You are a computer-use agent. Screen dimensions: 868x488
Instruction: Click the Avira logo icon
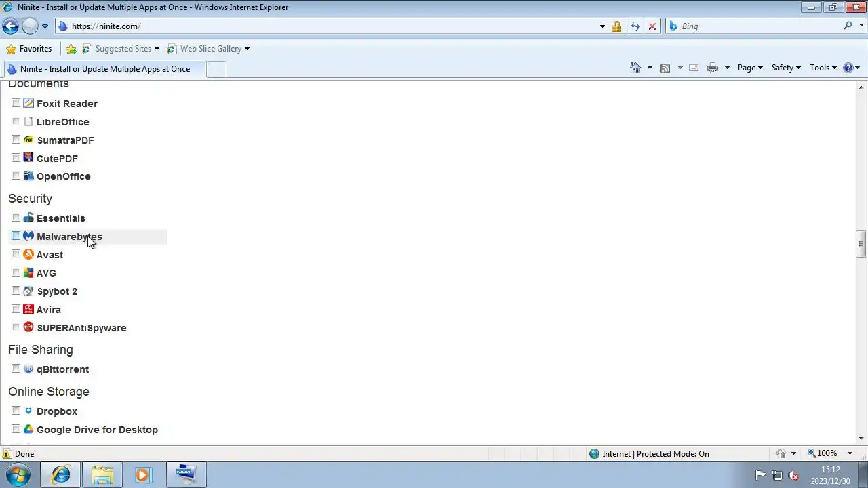(28, 309)
